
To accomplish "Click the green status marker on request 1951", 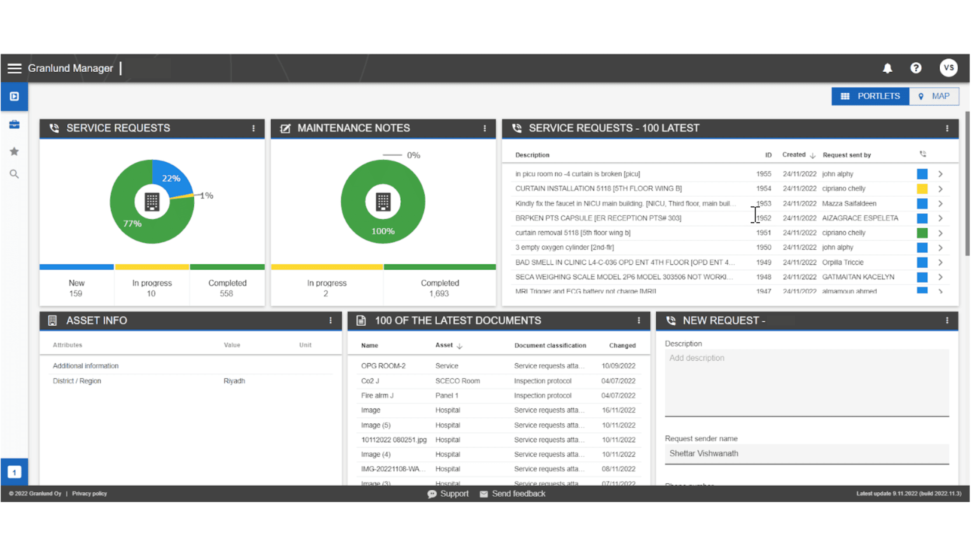I will click(922, 233).
